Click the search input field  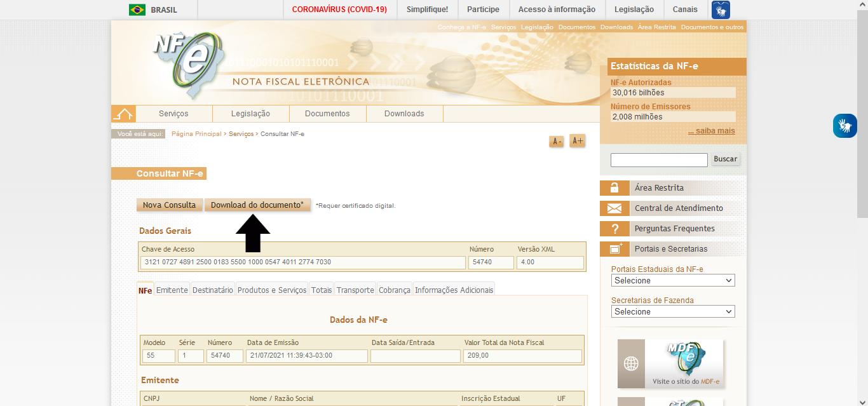coord(659,159)
